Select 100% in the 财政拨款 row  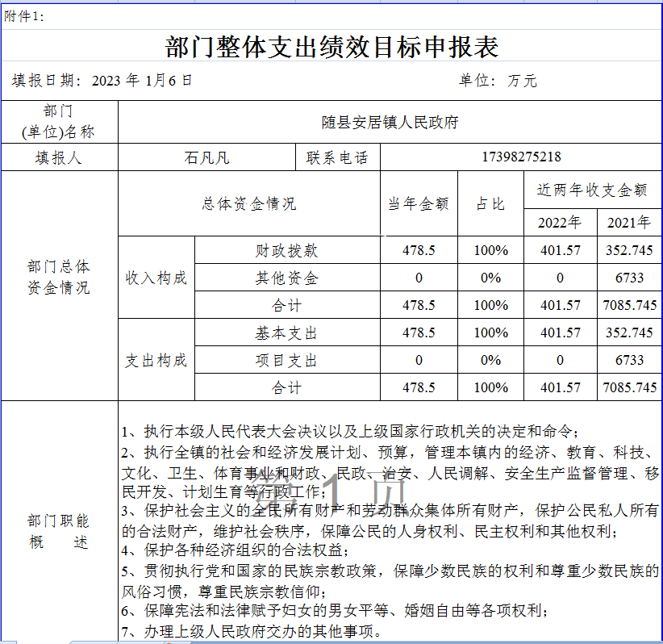coord(490,250)
